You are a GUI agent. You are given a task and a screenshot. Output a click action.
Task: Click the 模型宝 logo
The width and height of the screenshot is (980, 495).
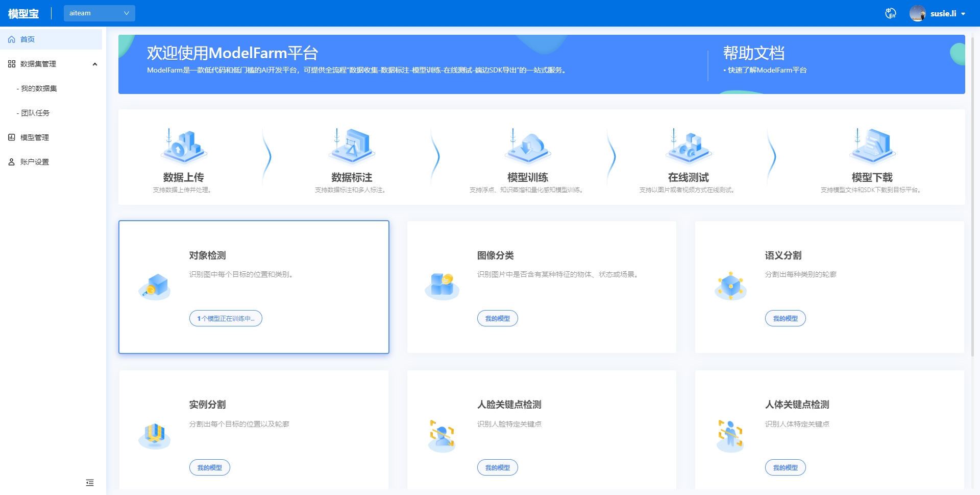click(22, 13)
